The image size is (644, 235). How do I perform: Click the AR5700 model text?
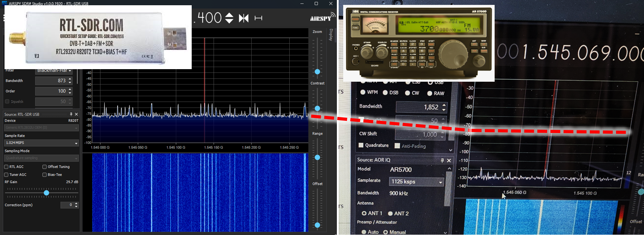click(x=401, y=170)
